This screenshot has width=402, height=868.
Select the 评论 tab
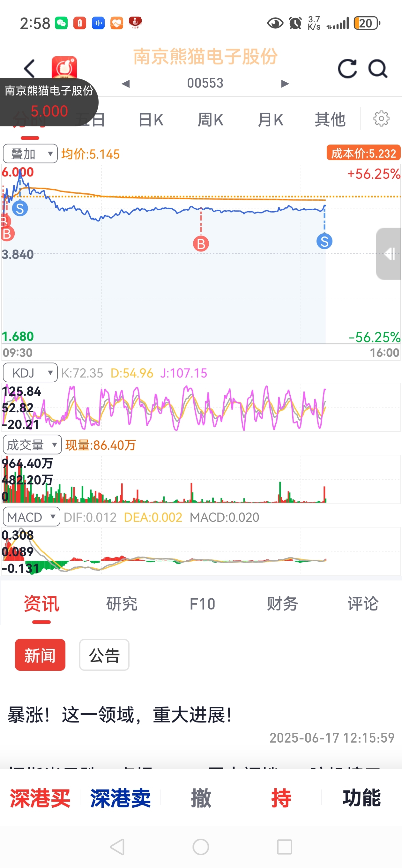pos(363,603)
